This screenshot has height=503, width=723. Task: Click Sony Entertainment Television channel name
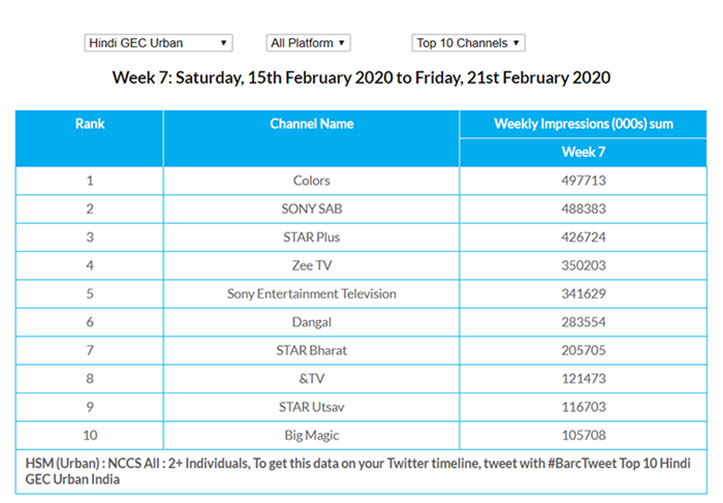(311, 293)
